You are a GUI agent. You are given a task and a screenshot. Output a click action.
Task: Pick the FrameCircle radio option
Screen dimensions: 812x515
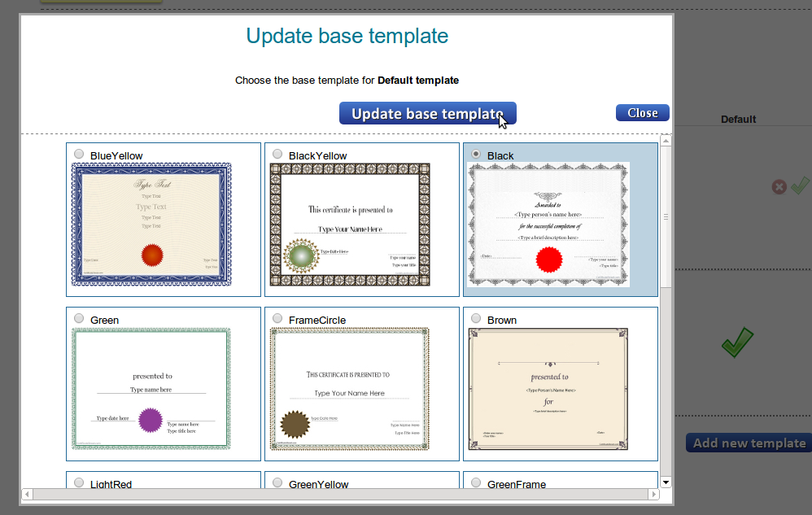(277, 318)
